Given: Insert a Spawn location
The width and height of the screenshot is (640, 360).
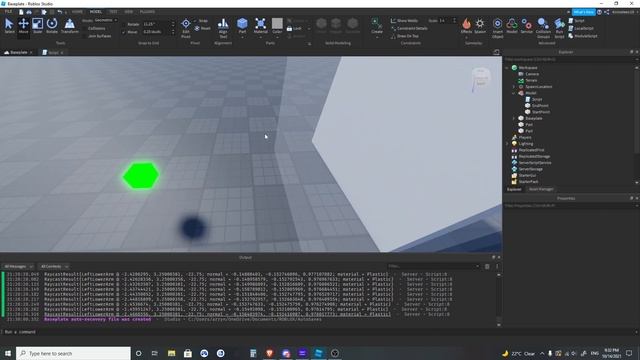Looking at the screenshot, I should (480, 26).
